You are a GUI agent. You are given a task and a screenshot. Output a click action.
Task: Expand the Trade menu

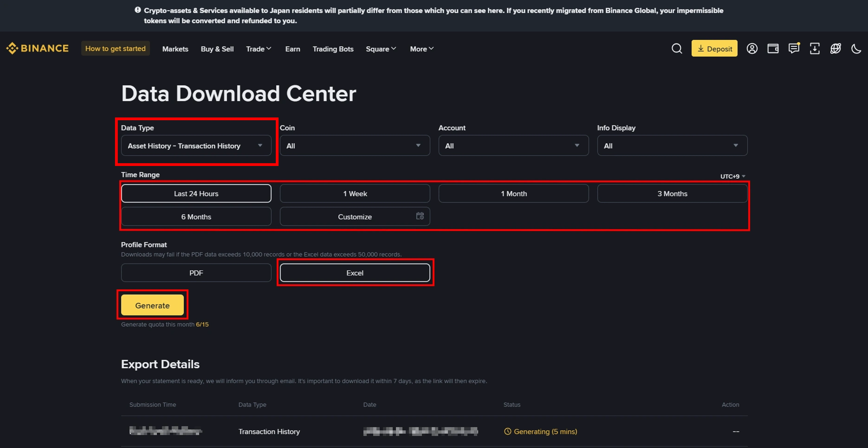[258, 49]
